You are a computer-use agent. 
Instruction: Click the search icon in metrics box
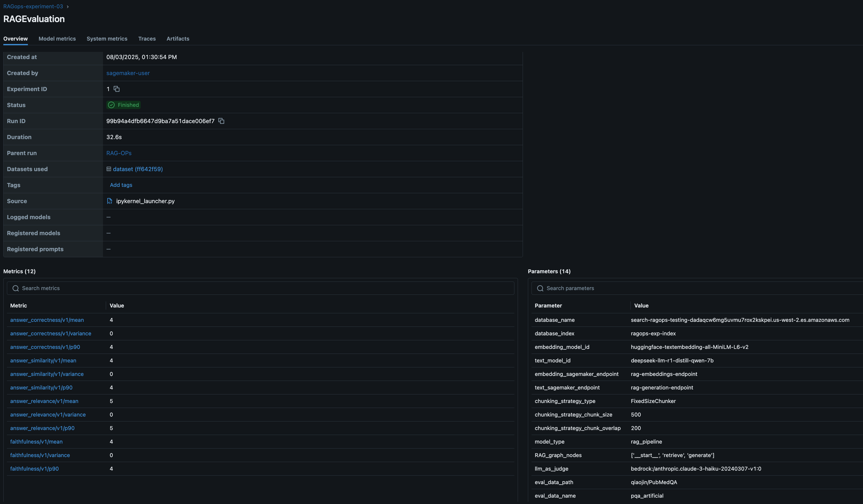click(x=15, y=288)
